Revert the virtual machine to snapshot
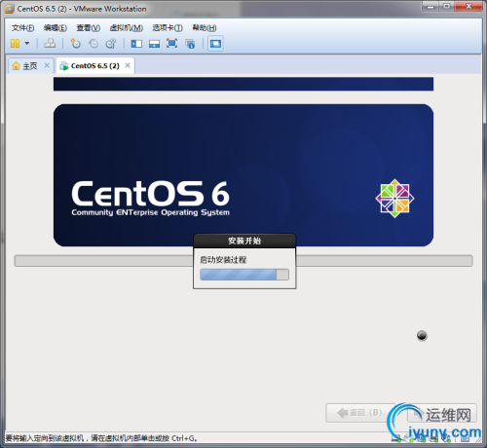487x448 pixels. click(94, 43)
